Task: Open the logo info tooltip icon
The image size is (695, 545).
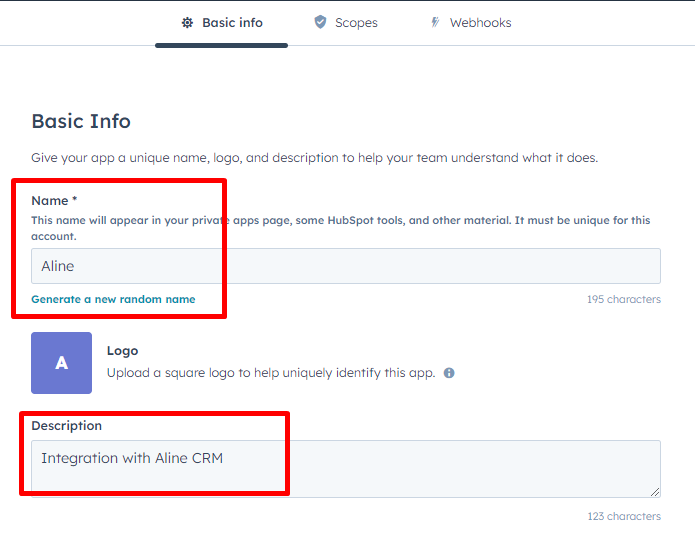Action: [449, 373]
